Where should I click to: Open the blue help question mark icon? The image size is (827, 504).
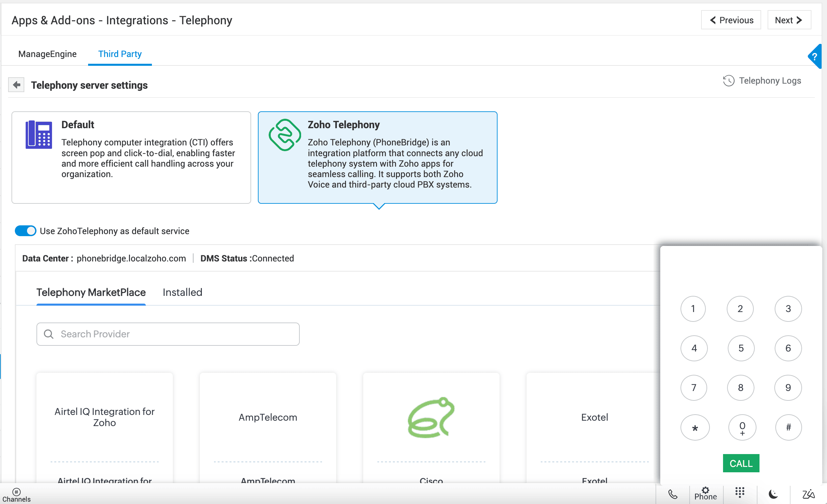pyautogui.click(x=815, y=56)
